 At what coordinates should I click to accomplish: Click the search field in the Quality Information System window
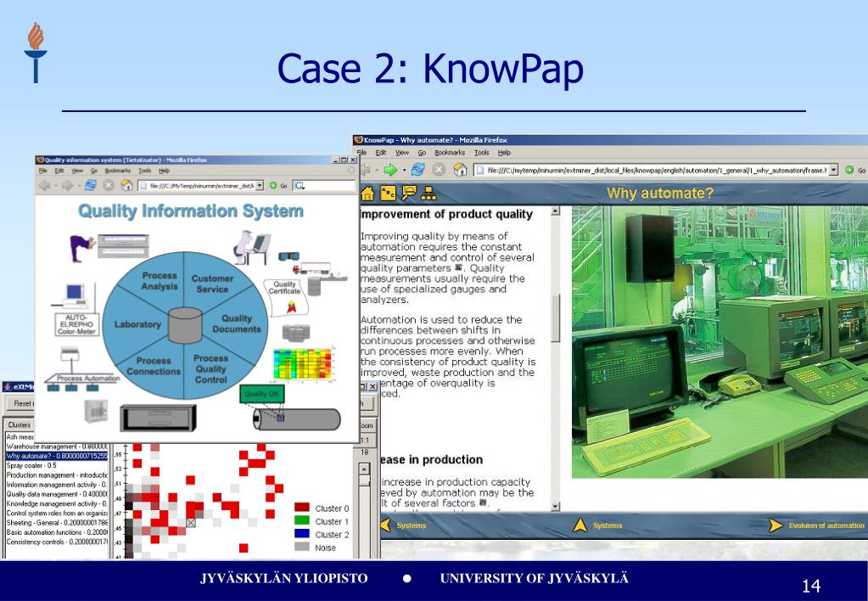pyautogui.click(x=324, y=186)
